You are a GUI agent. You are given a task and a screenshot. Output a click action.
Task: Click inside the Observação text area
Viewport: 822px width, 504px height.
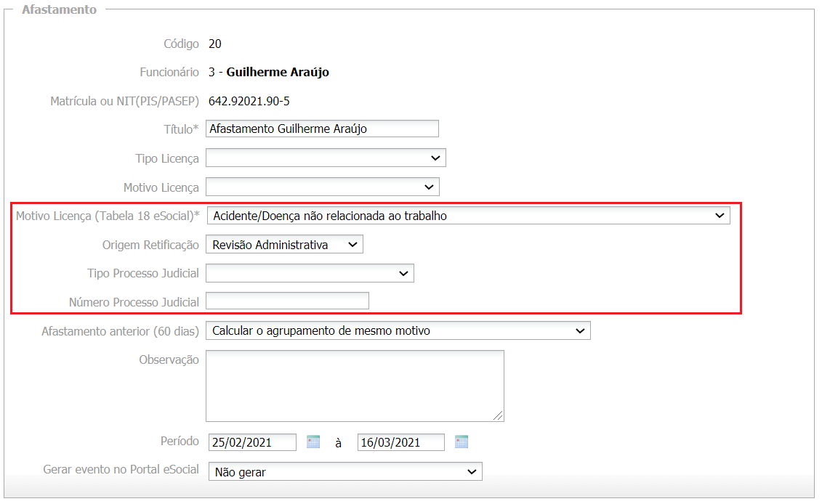pos(354,385)
